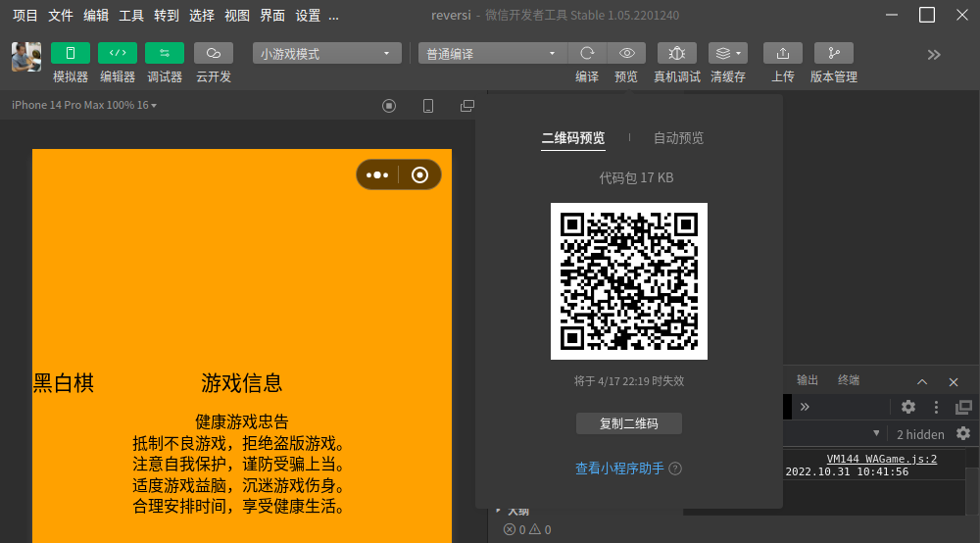This screenshot has width=980, height=543.
Task: Detach the simulator into separate window
Action: (466, 106)
